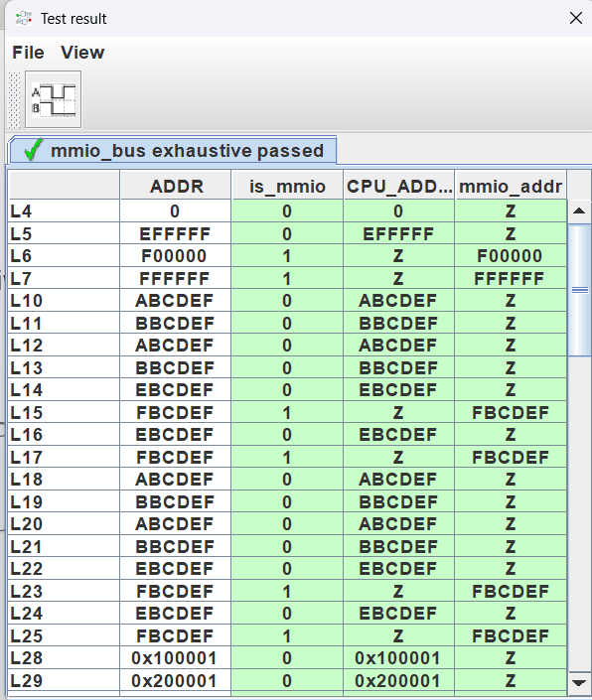The height and width of the screenshot is (700, 592).
Task: Click the is_mmio column header
Action: click(287, 186)
